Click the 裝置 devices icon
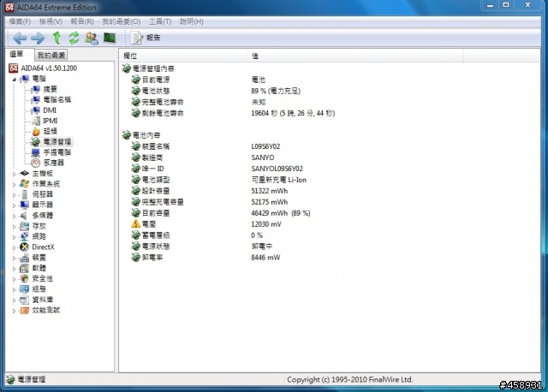Image resolution: width=548 pixels, height=392 pixels. pos(25,258)
